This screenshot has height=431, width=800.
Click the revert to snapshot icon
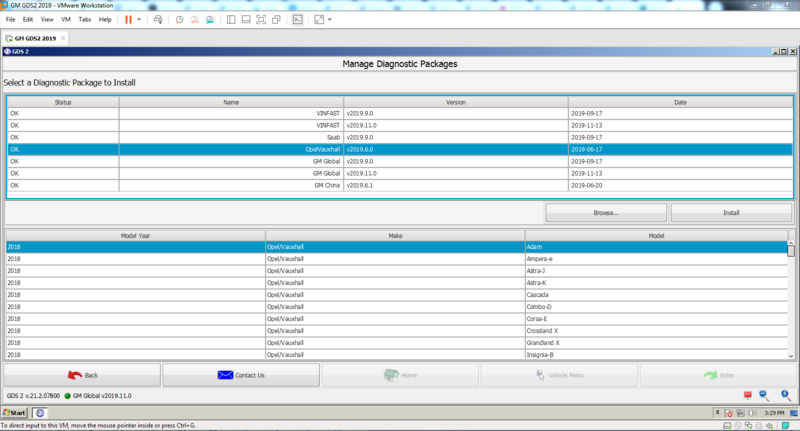point(196,19)
